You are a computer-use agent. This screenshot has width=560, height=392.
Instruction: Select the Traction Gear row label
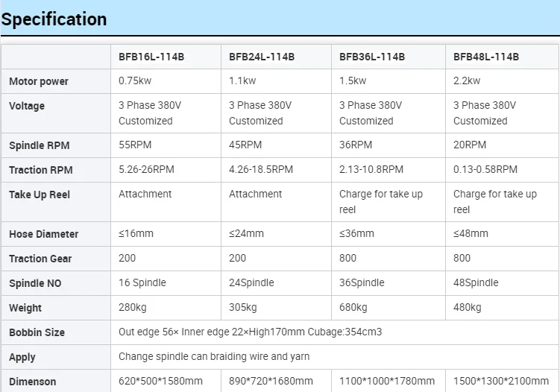40,259
